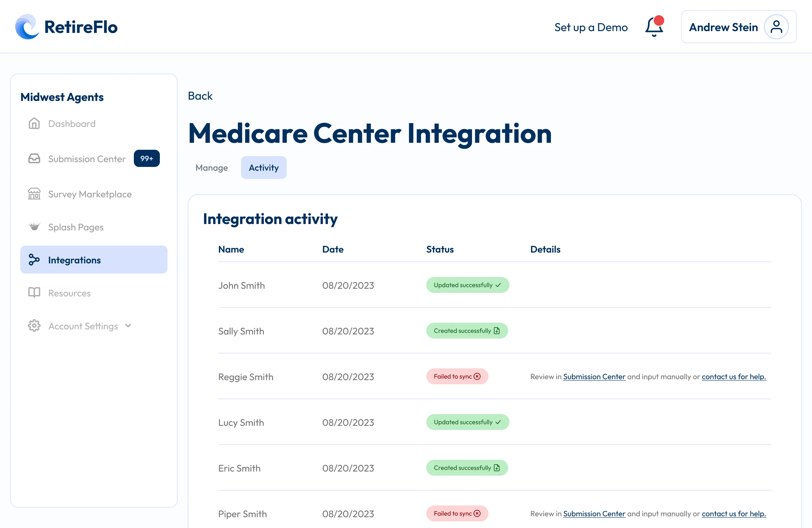Image resolution: width=812 pixels, height=528 pixels.
Task: Click the Survey Marketplace storefront icon
Action: [34, 194]
